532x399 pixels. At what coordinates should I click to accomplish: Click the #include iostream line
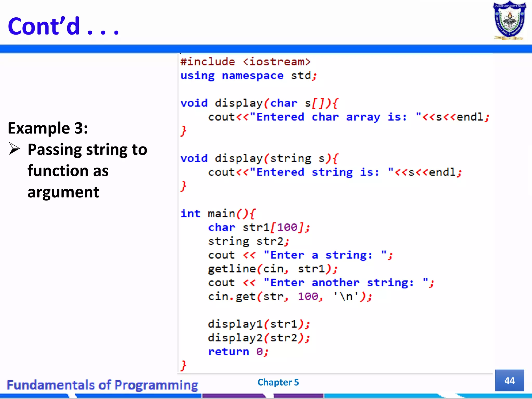[x=245, y=62]
